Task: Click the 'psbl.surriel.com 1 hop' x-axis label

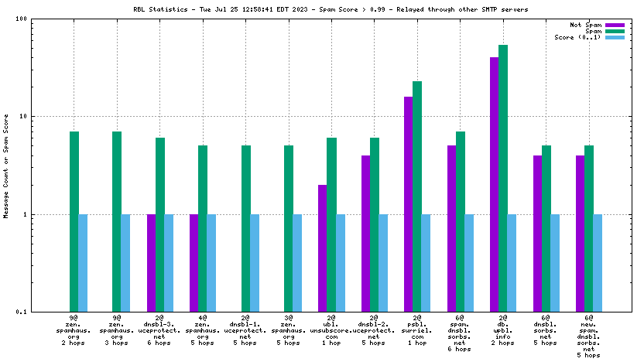Action: 417,330
